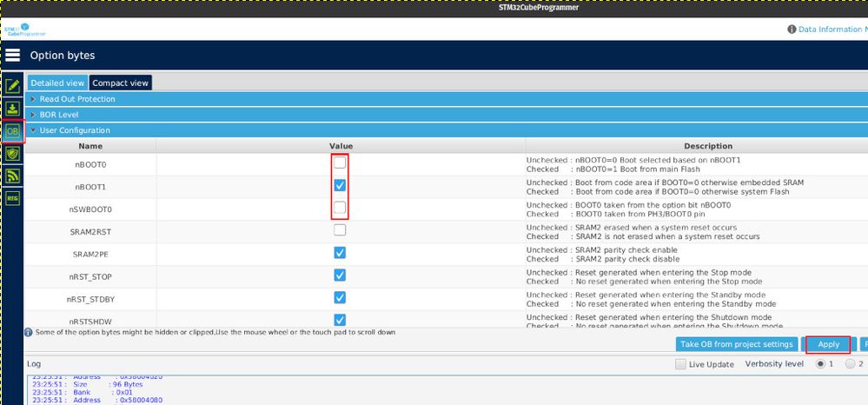
Task: Select the SRAM2RST name cell
Action: (90, 232)
